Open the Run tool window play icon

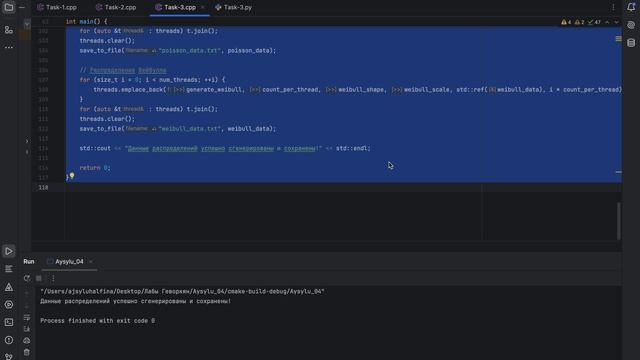tap(9, 251)
